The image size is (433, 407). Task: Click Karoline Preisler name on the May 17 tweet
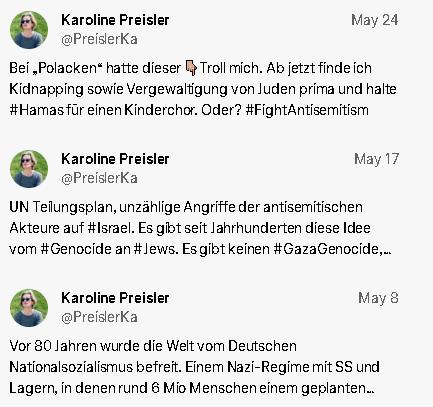(x=115, y=159)
